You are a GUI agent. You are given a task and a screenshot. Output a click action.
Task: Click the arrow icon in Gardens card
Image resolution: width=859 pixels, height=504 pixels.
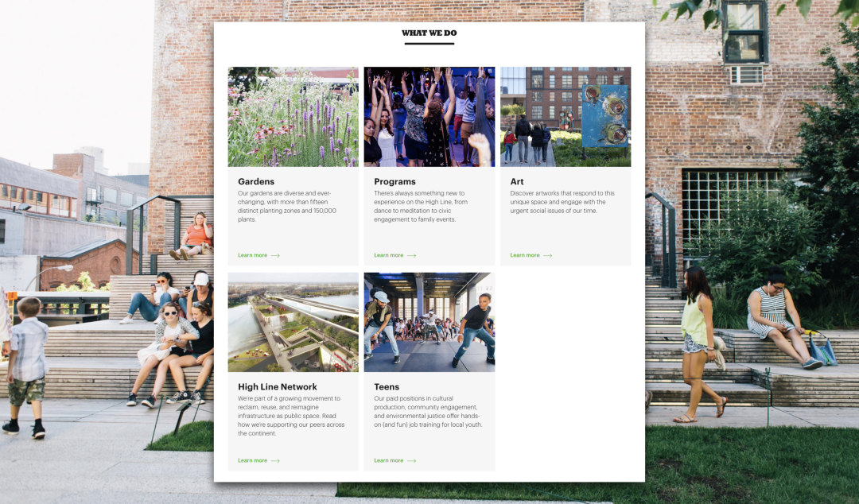275,256
